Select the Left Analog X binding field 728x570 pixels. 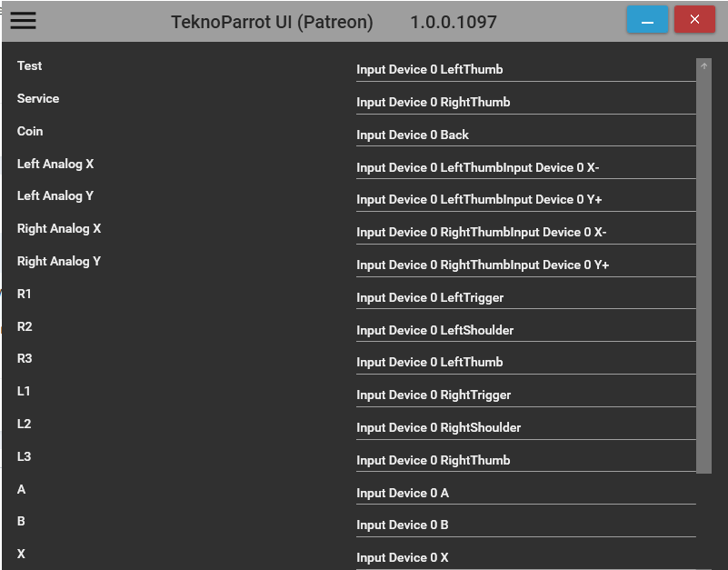pos(525,168)
